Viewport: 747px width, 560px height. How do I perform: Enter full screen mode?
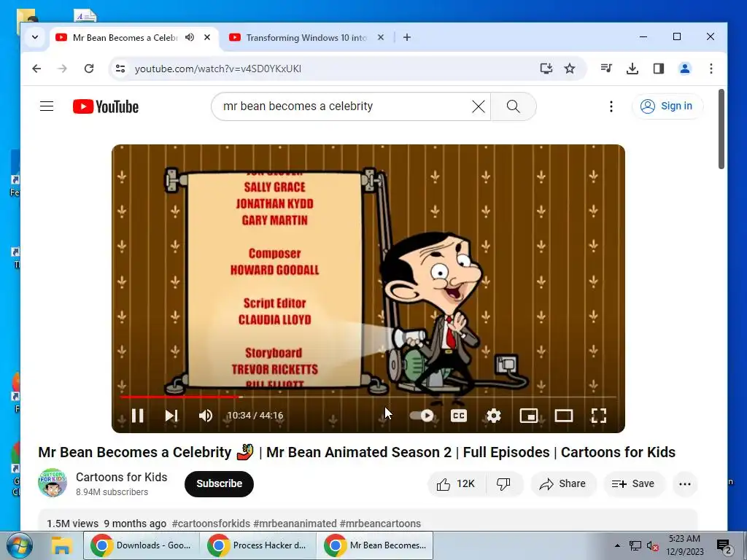click(x=598, y=416)
